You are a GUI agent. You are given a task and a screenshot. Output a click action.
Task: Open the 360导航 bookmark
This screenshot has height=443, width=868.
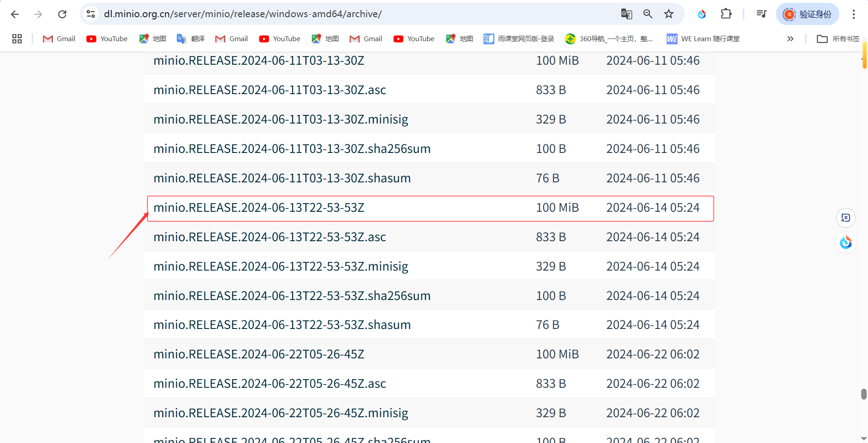pos(609,39)
